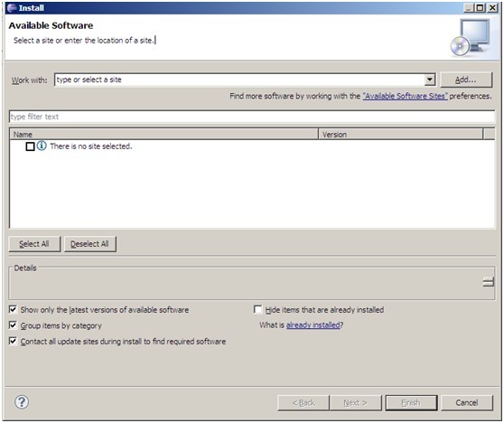The width and height of the screenshot is (504, 423).
Task: Open the 'already installed' link
Action: pyautogui.click(x=313, y=324)
